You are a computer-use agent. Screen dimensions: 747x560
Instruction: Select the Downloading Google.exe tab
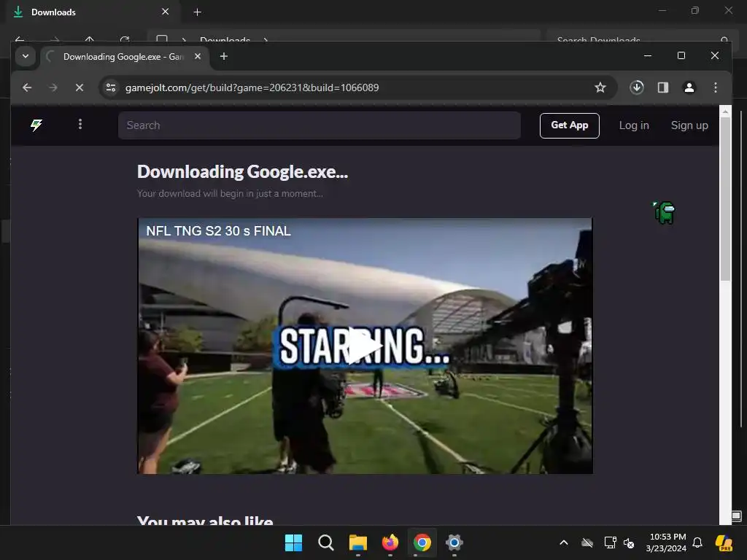124,57
